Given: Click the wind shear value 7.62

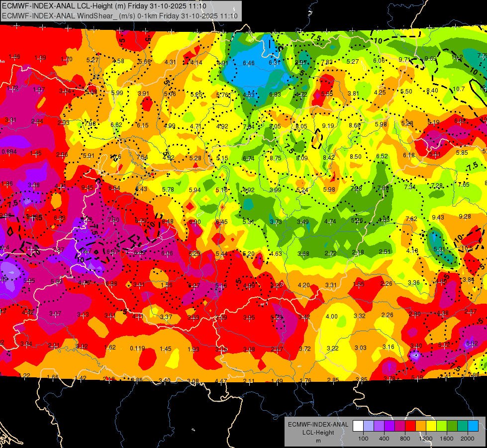Looking at the screenshot, I should pos(411,219).
